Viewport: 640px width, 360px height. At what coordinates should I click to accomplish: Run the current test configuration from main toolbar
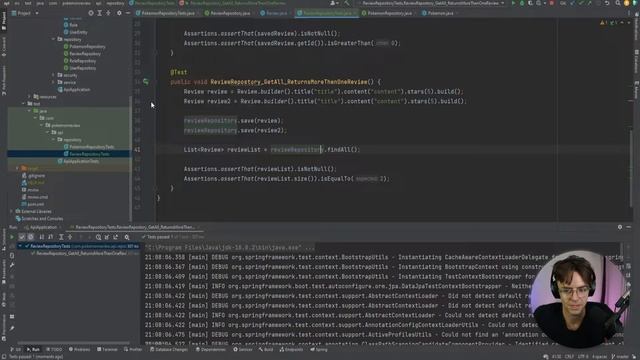(513, 3)
